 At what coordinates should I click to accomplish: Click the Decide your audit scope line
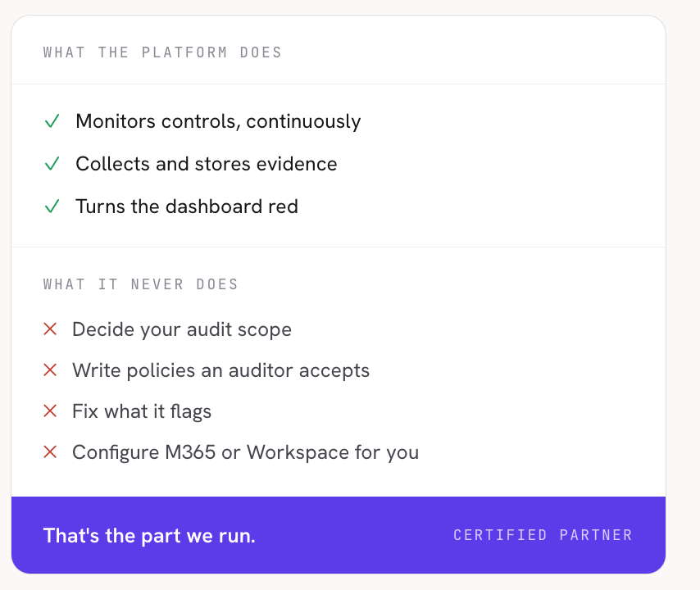click(x=182, y=329)
